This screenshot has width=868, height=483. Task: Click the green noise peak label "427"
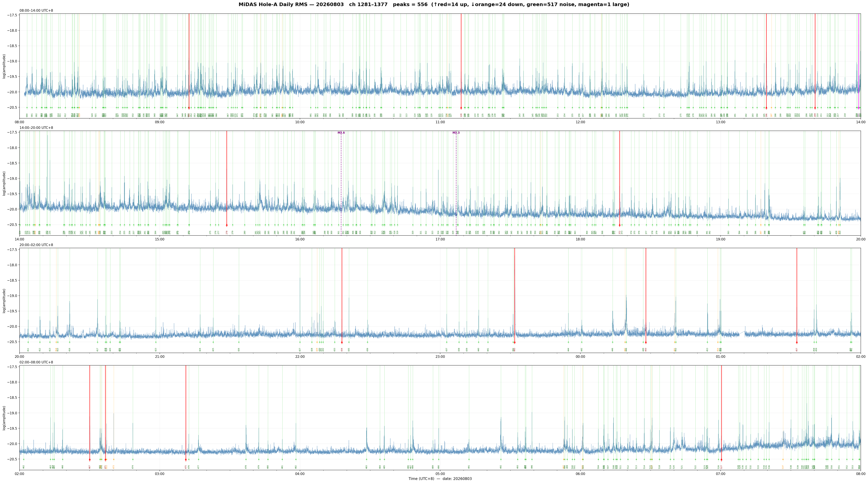tap(300, 350)
